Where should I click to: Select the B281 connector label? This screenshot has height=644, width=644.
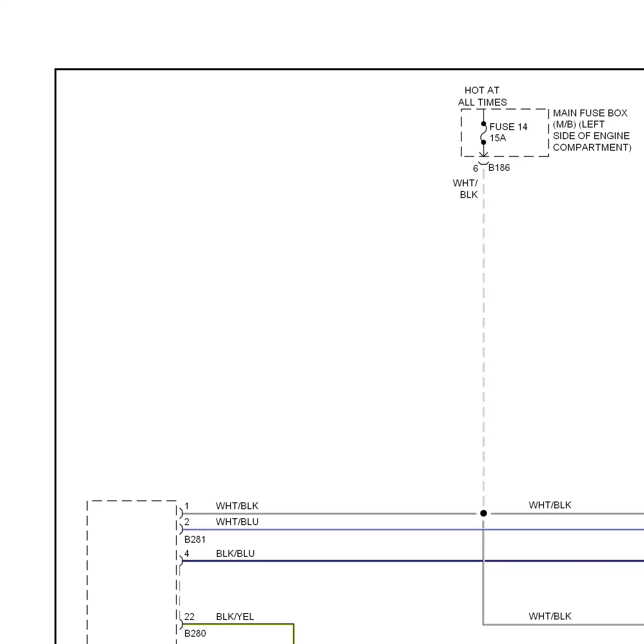click(x=195, y=539)
